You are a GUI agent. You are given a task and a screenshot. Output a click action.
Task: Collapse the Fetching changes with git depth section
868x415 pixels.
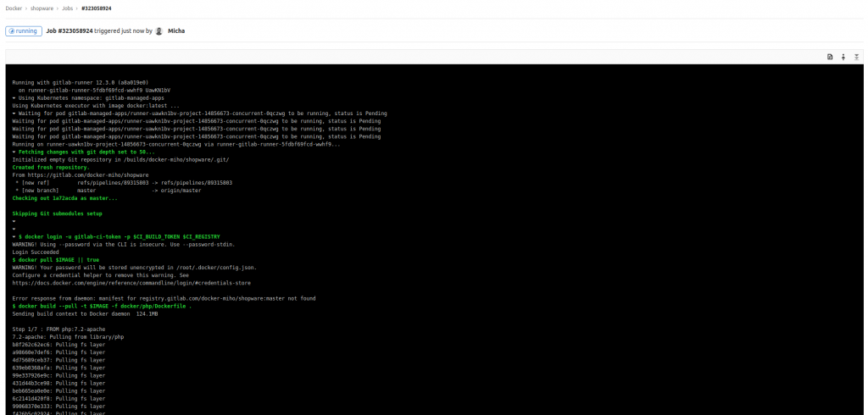pyautogui.click(x=14, y=152)
